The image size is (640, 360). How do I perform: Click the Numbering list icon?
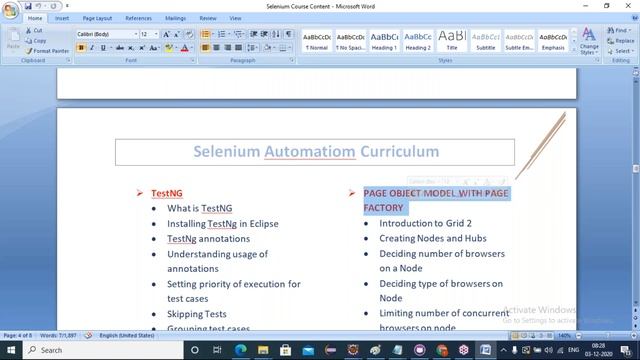[x=222, y=34]
